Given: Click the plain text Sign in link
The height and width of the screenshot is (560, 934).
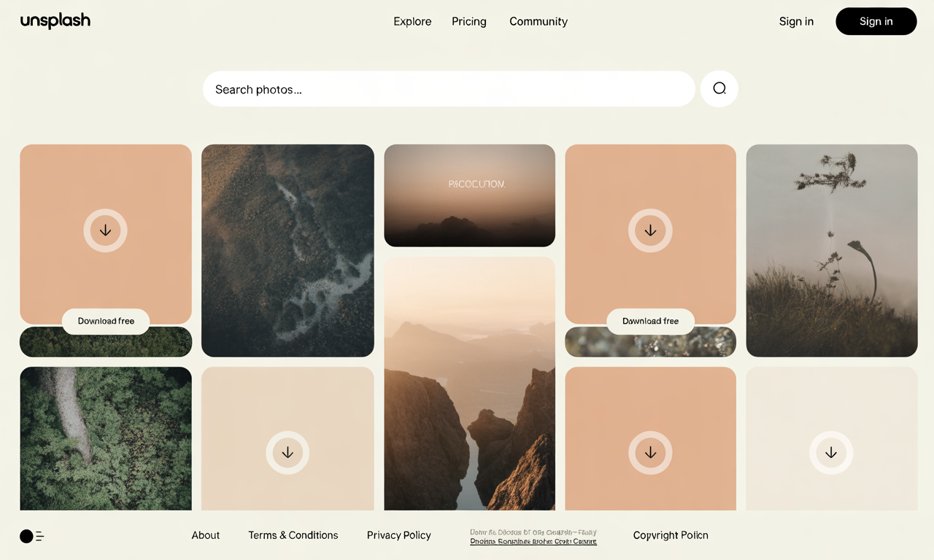Looking at the screenshot, I should click(796, 22).
